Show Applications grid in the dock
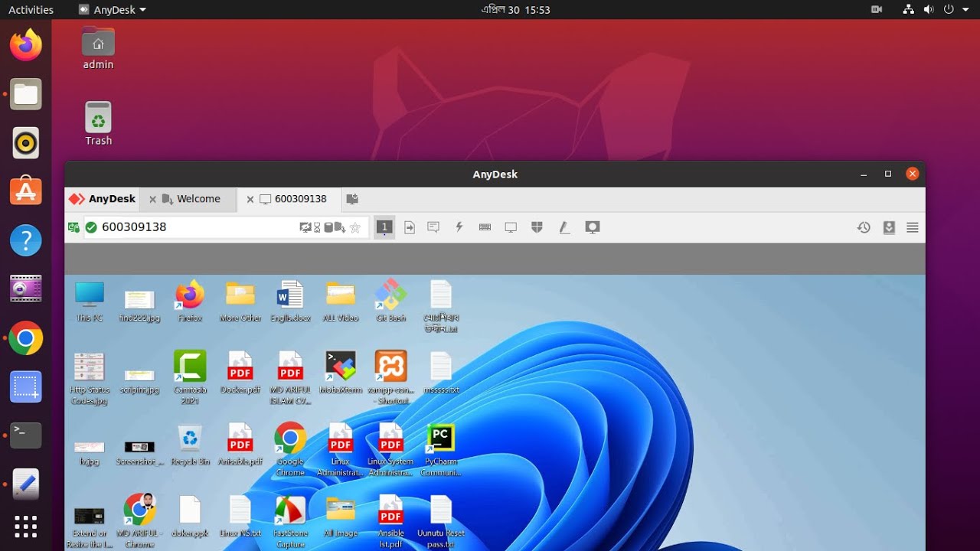 coord(25,527)
